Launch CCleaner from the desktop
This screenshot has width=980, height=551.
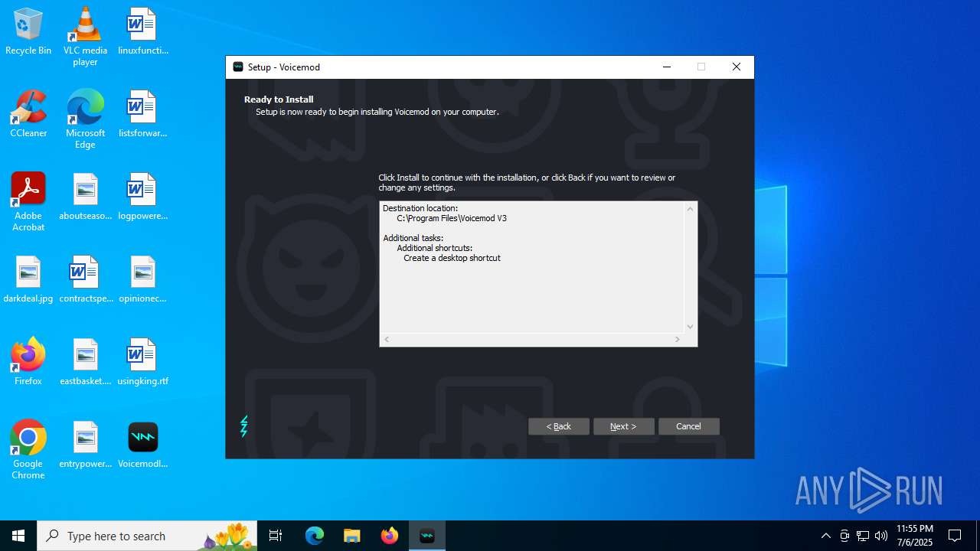point(28,114)
